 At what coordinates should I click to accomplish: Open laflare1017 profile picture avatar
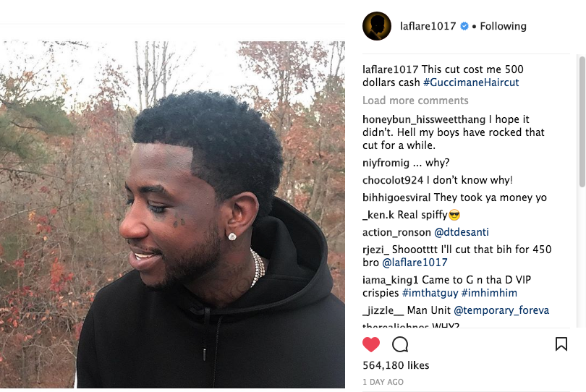point(377,26)
